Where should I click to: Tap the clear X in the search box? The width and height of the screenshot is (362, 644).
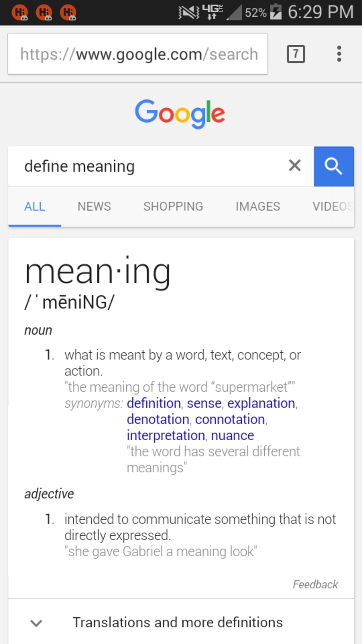pos(295,166)
